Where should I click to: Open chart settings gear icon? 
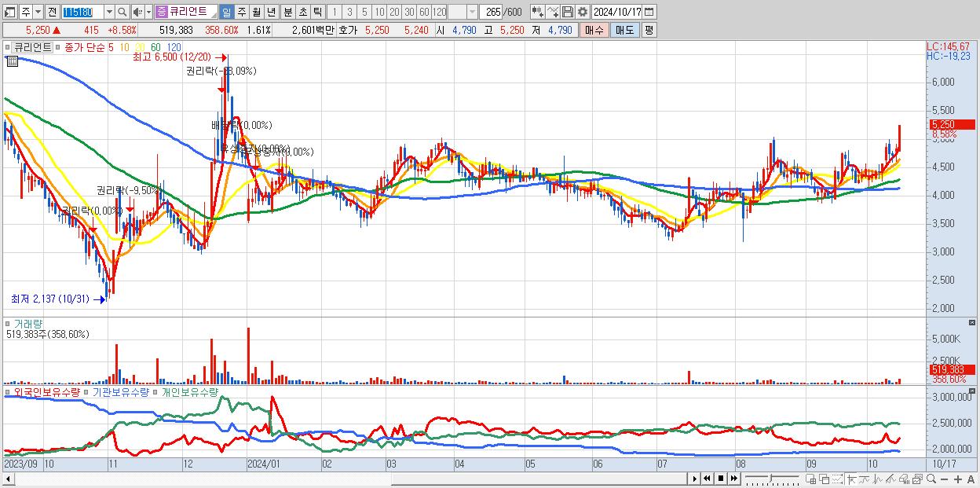(583, 12)
